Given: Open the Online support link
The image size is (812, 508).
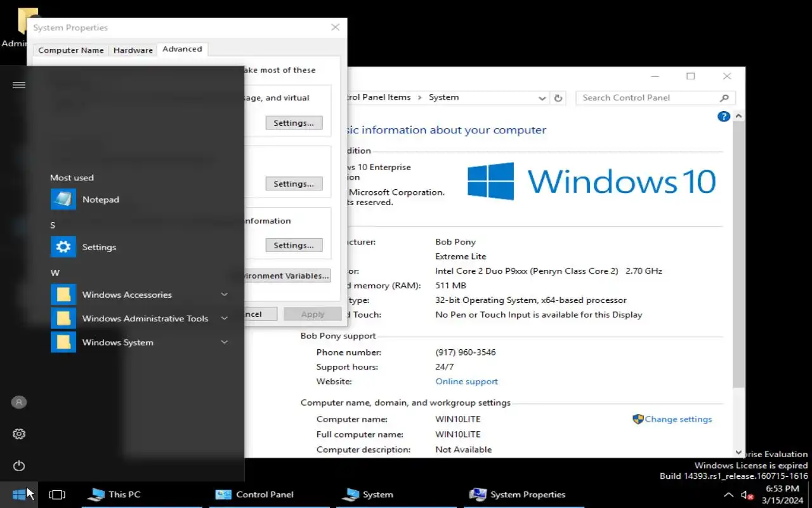Looking at the screenshot, I should point(466,382).
